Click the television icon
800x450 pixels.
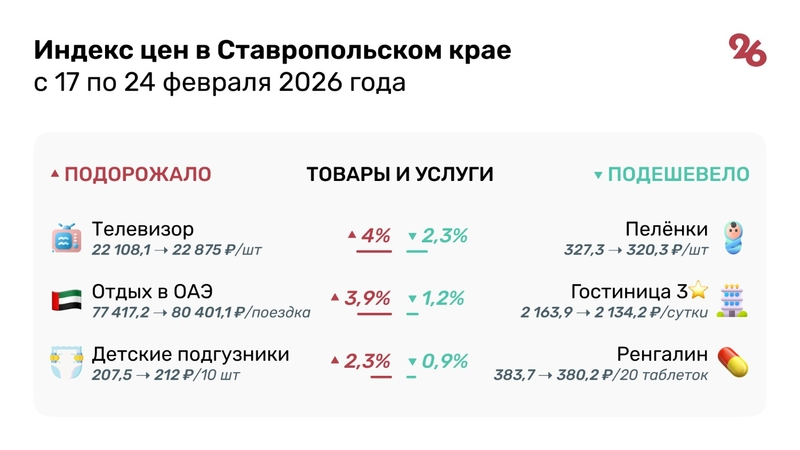click(x=65, y=239)
